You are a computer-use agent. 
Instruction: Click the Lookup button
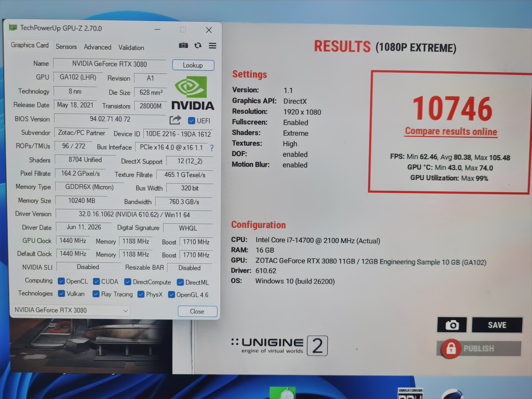click(193, 65)
